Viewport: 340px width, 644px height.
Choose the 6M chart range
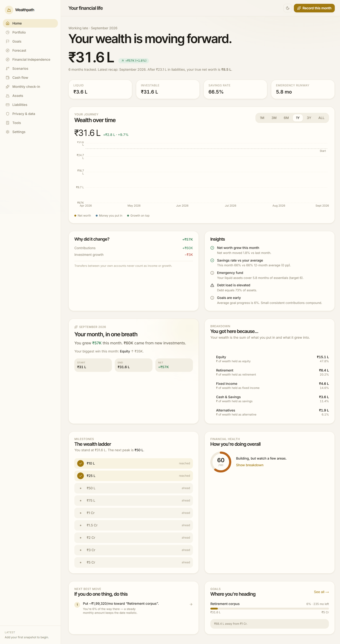pos(286,118)
